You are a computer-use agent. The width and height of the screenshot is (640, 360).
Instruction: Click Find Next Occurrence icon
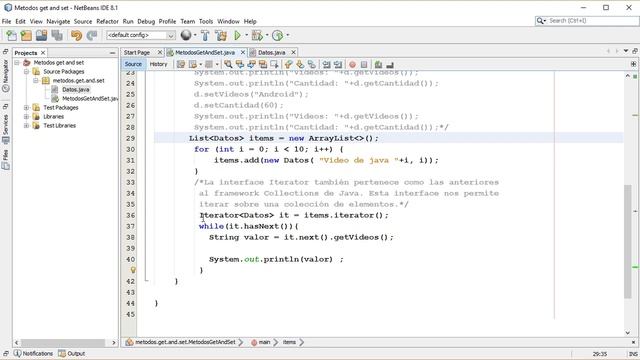point(251,64)
